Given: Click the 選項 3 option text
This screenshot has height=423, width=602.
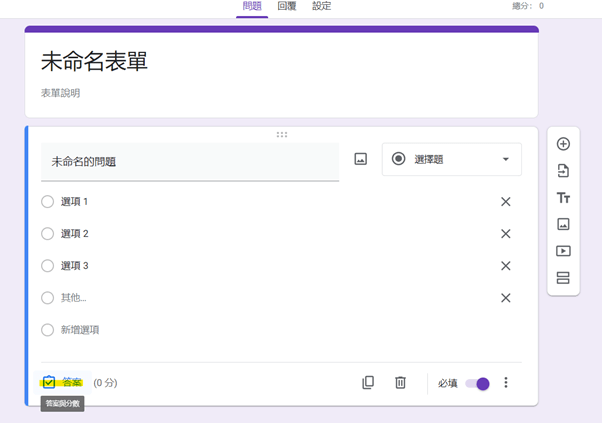Looking at the screenshot, I should (x=74, y=266).
